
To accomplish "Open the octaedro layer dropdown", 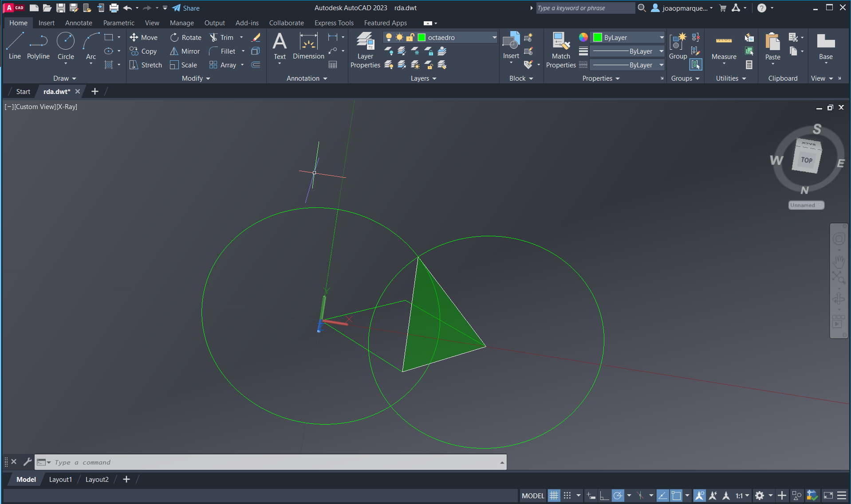I will point(494,38).
